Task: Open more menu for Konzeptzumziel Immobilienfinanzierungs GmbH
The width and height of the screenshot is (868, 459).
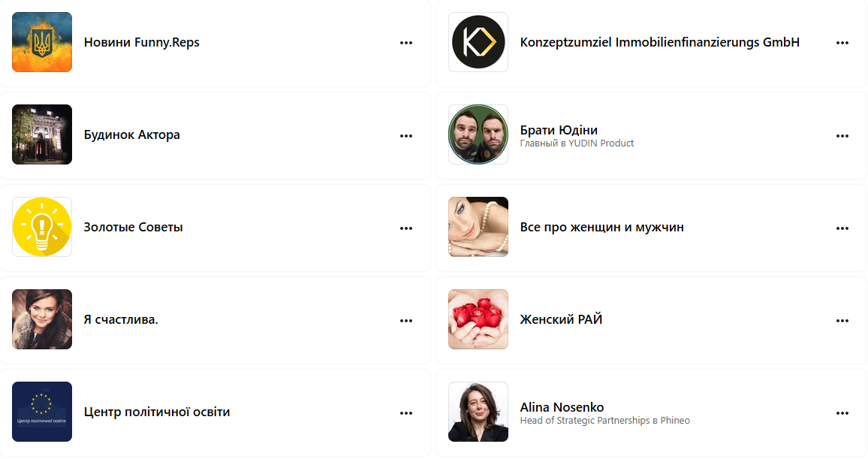Action: (x=842, y=43)
